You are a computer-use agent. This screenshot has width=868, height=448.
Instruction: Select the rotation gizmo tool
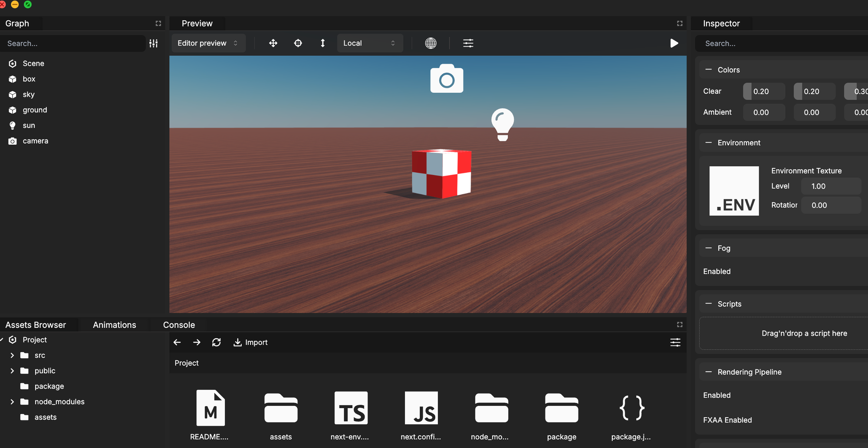point(298,43)
